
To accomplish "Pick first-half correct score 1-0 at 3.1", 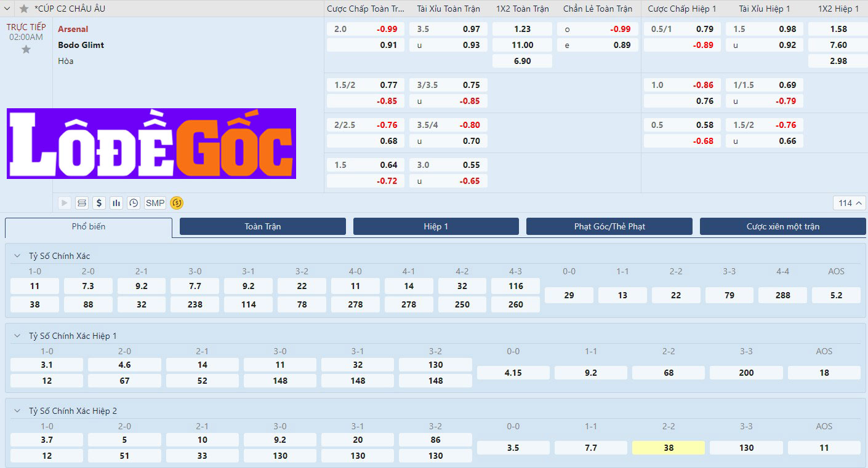I will (x=47, y=365).
